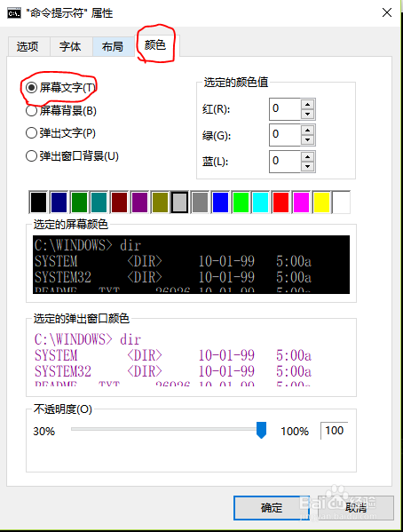Close the 属性 dialog window
The image size is (403, 532).
click(x=387, y=13)
